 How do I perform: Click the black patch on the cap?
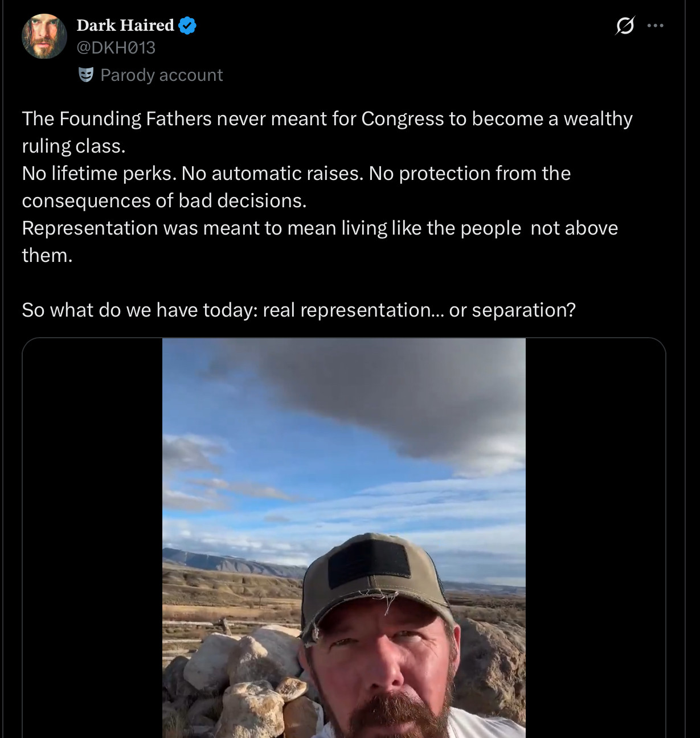pos(369,563)
